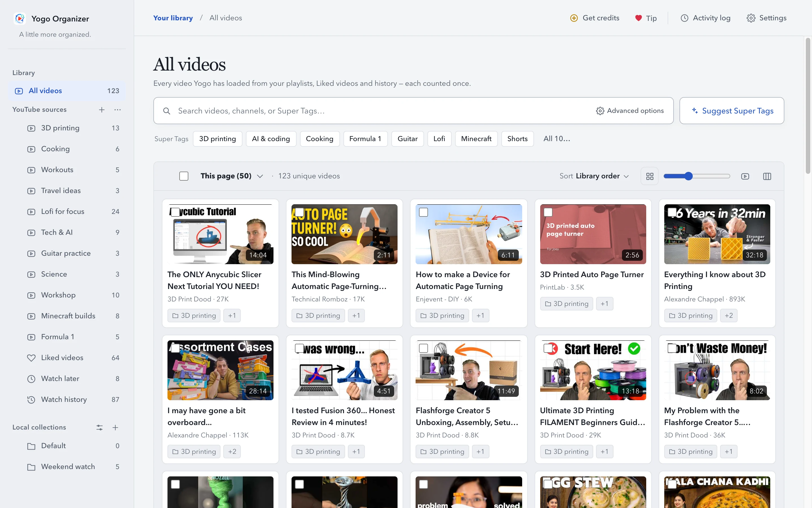Image resolution: width=812 pixels, height=508 pixels.
Task: Expand +1 collections on Ultimate Filament Guide card
Action: 604,452
